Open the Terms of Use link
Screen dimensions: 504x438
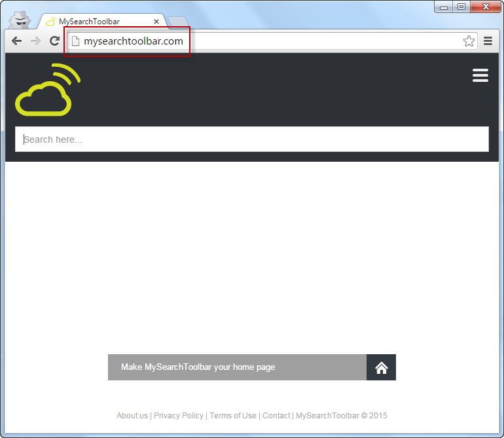[233, 416]
